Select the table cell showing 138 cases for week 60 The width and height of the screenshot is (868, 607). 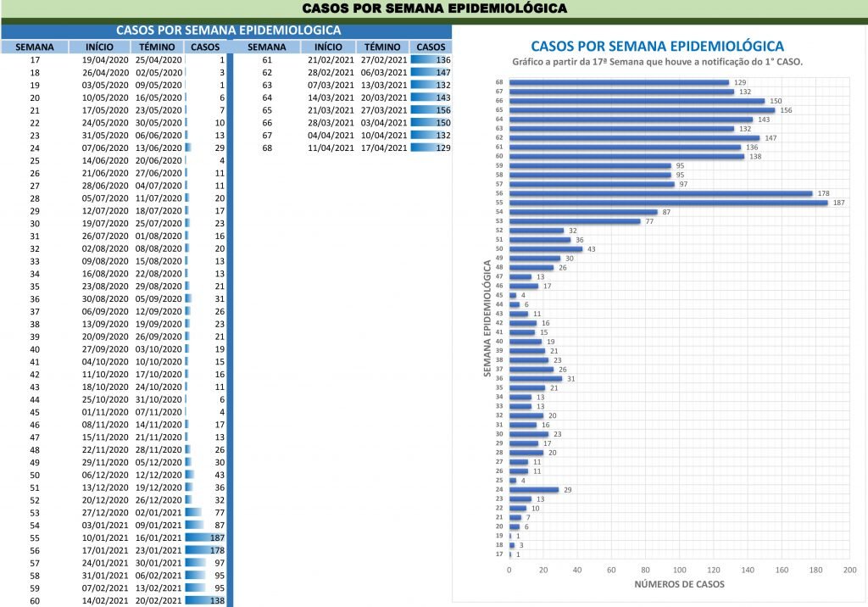208,601
